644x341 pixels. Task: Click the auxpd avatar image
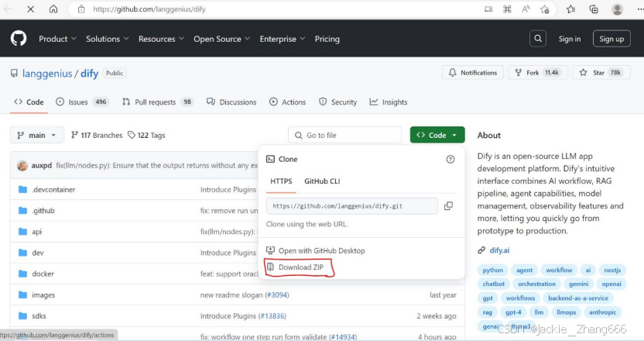click(x=22, y=165)
